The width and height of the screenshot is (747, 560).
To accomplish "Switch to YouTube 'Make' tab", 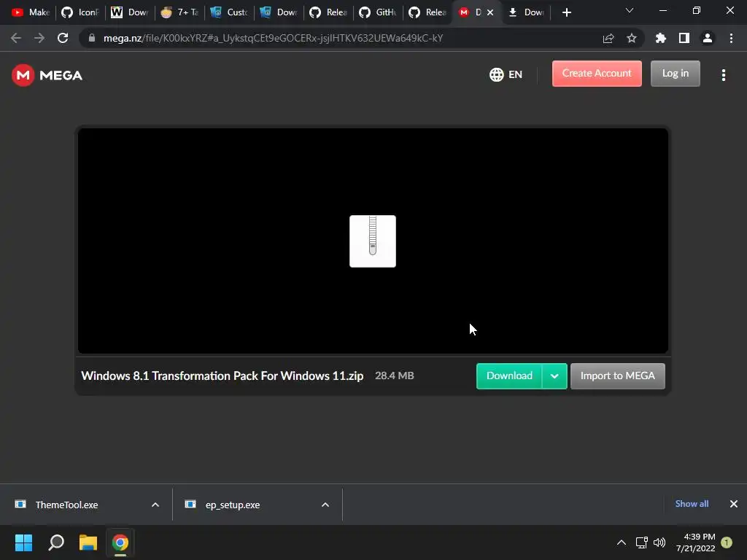I will 31,12.
